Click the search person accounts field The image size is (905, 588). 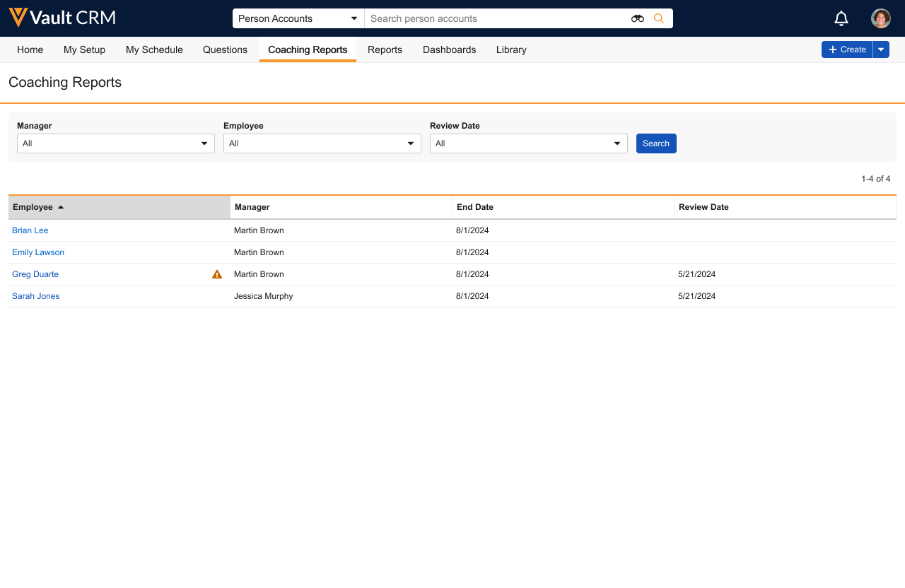coord(495,18)
